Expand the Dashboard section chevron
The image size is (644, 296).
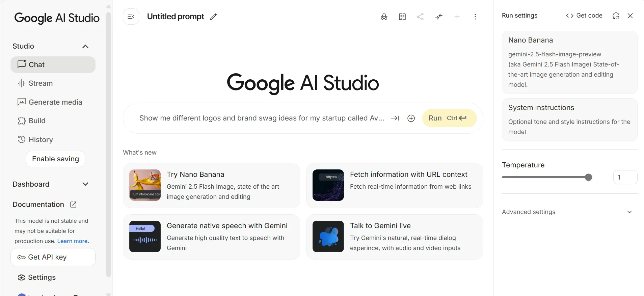coord(85,184)
